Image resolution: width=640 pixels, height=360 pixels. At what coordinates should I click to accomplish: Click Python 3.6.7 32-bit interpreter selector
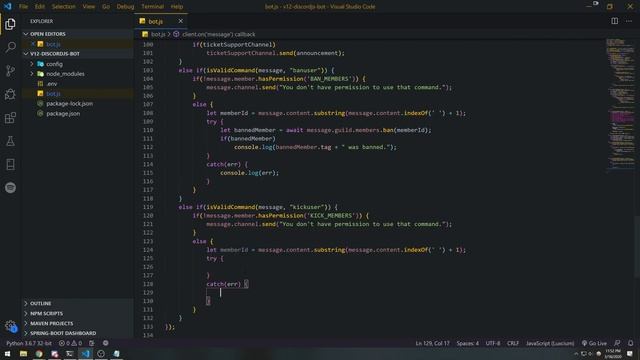[29, 343]
